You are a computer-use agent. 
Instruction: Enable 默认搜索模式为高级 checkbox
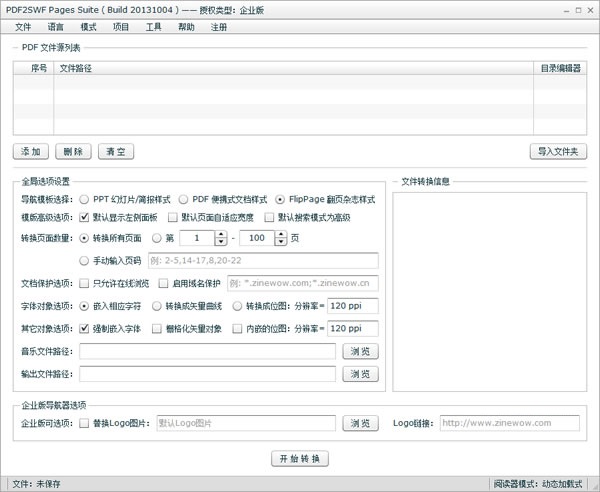point(269,217)
